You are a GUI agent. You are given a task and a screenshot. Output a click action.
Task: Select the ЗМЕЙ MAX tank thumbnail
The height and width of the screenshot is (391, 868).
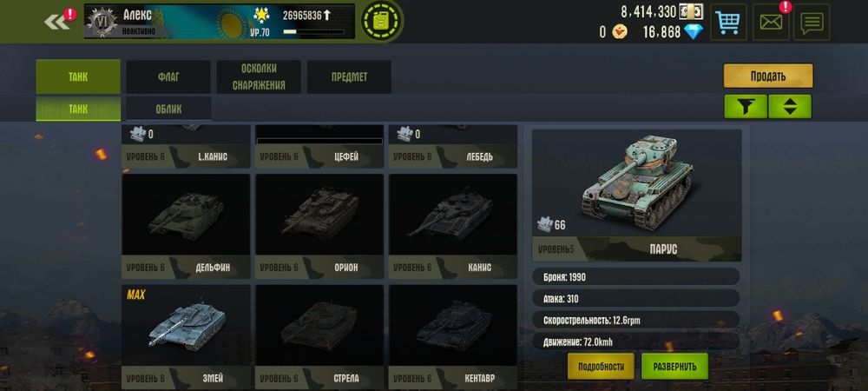tap(186, 337)
